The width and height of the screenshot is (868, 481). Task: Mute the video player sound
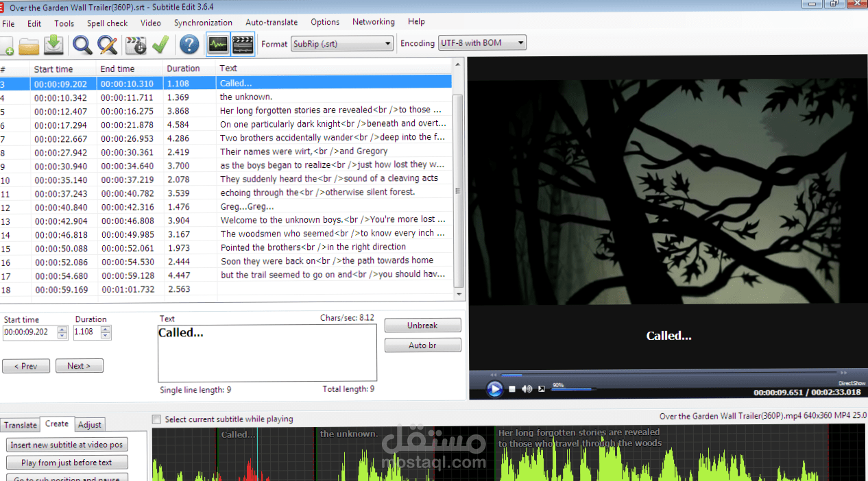tap(527, 389)
